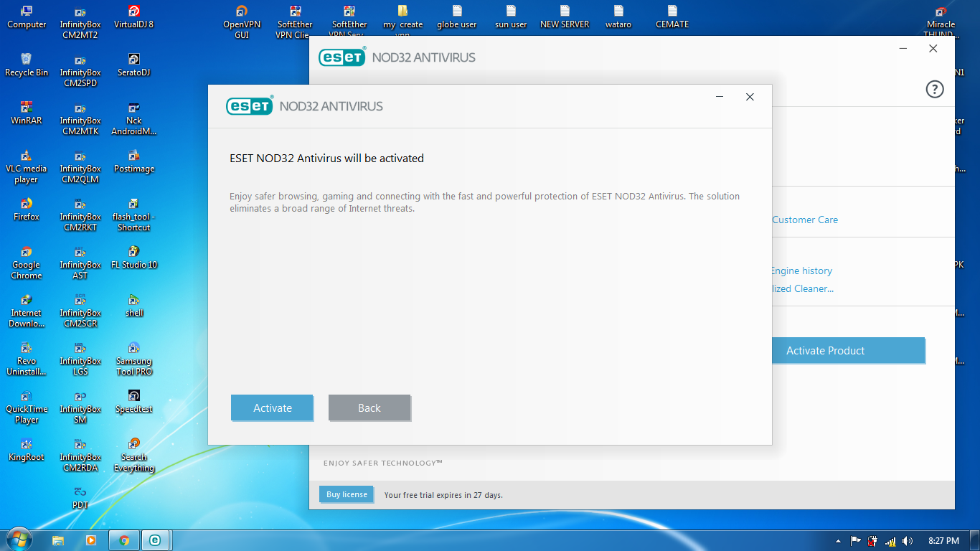Open InfinityBox CM2SCR shortcut

tap(80, 311)
